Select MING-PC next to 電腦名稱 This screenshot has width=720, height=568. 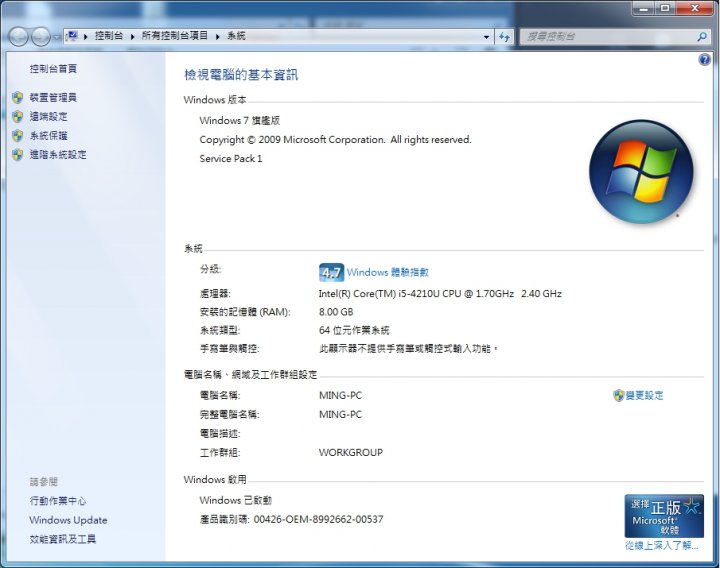(340, 395)
